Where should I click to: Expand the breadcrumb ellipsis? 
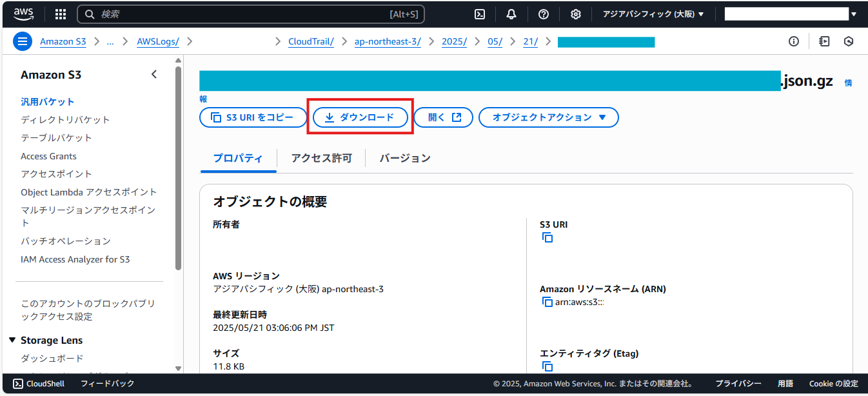click(110, 41)
